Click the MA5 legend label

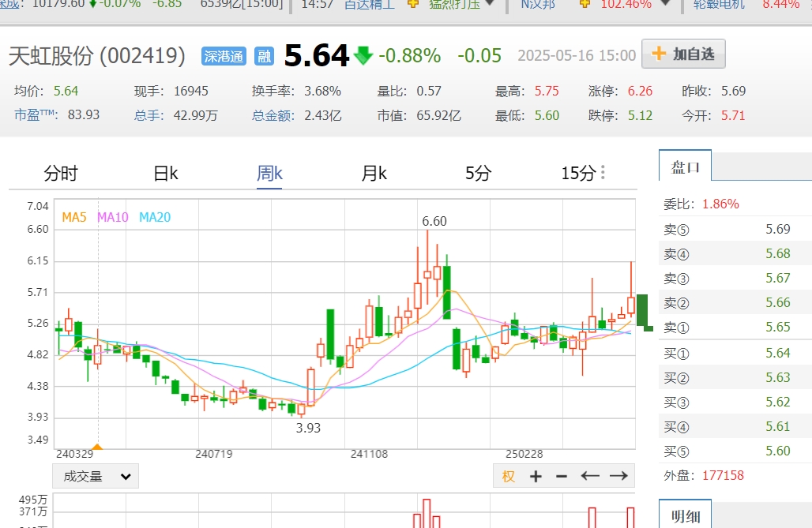tap(74, 217)
